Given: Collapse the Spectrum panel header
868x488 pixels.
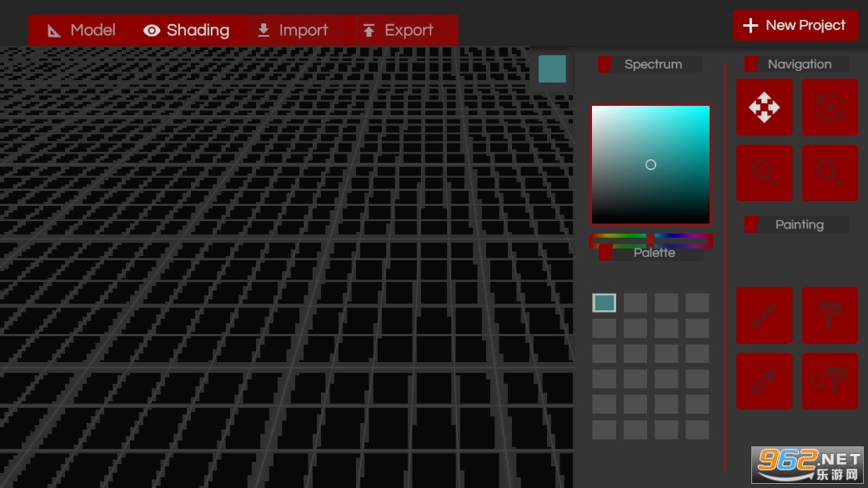Looking at the screenshot, I should (650, 64).
